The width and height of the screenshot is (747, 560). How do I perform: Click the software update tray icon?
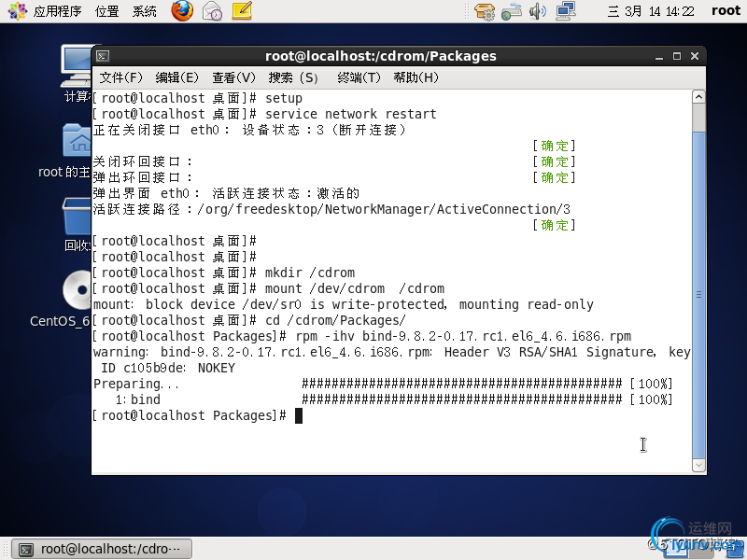(x=485, y=11)
